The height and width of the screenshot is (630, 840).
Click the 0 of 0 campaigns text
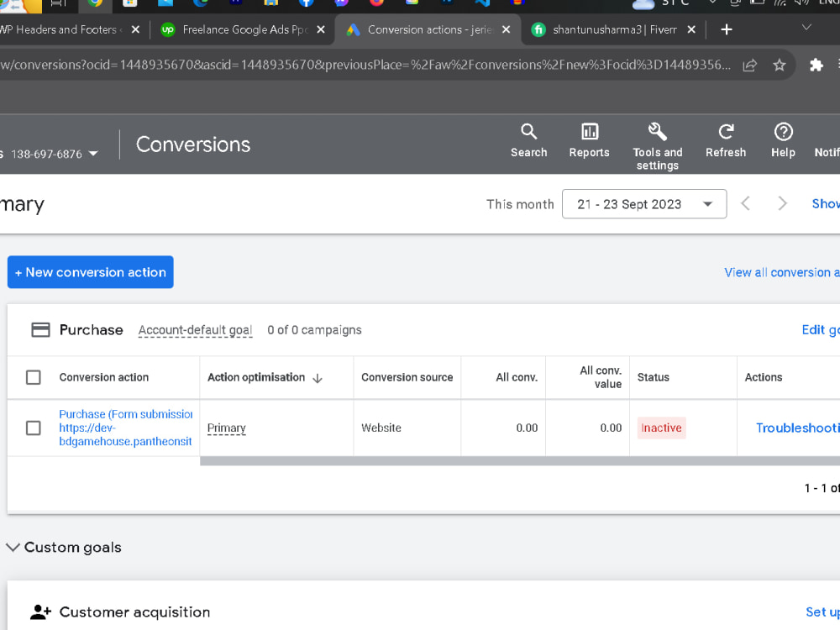tap(314, 330)
